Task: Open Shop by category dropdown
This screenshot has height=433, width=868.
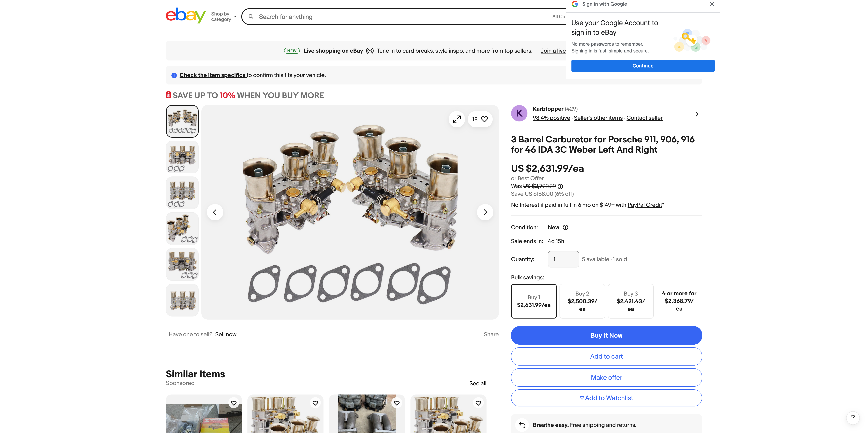Action: [224, 17]
